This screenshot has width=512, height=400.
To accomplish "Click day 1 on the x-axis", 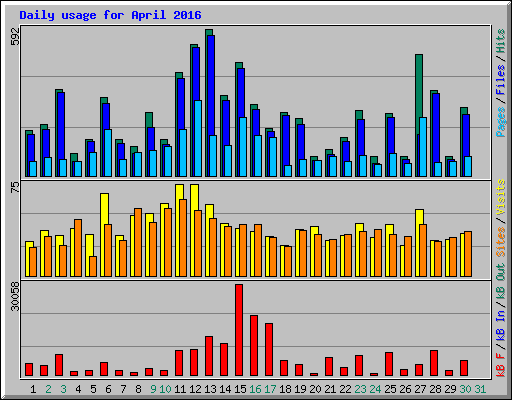I will click(33, 389).
